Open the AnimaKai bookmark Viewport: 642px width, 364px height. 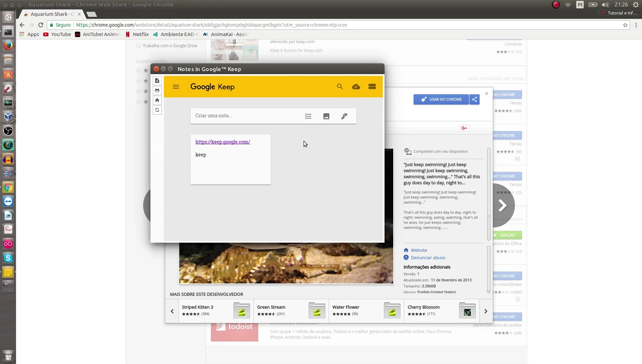pos(226,34)
